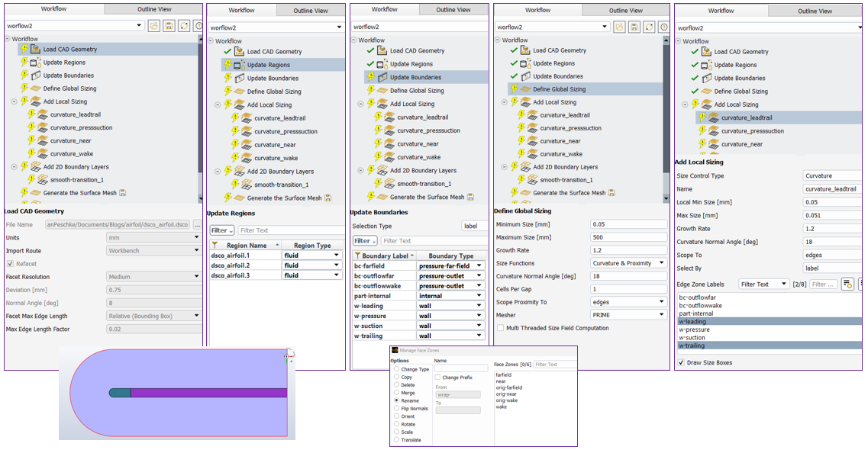This screenshot has height=450, width=868.
Task: Select orig-farfield in the Face Zones list
Action: click(x=508, y=387)
